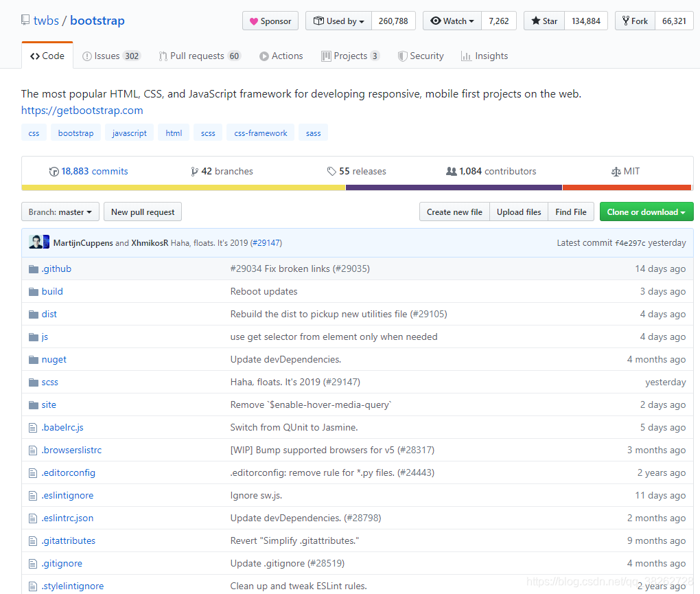Click the Sponsor heart button
Viewport: 700px width, 594px height.
click(270, 21)
